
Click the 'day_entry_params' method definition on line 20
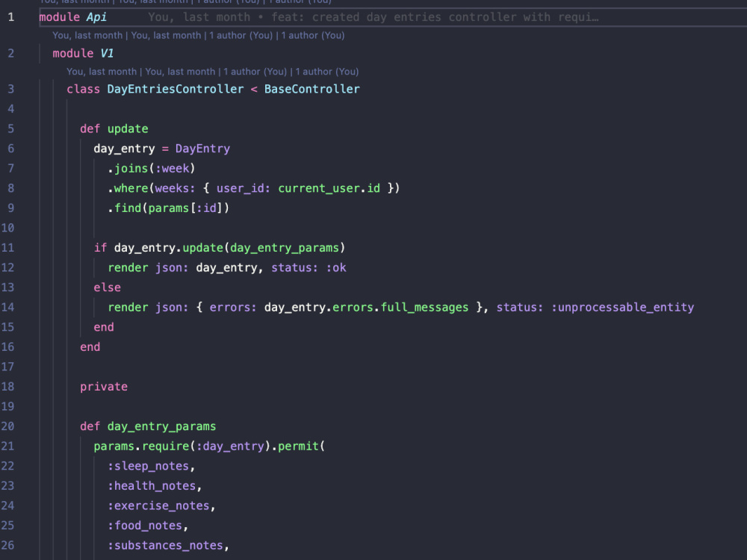tap(161, 426)
